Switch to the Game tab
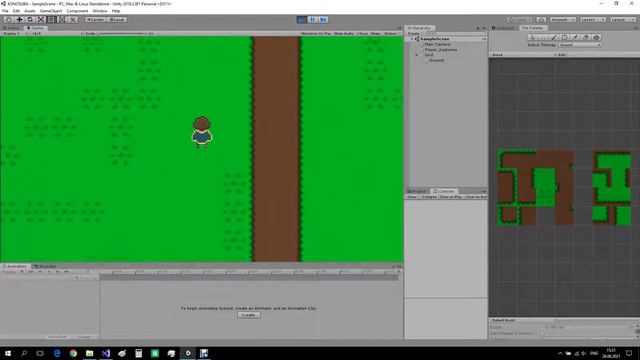The width and height of the screenshot is (640, 360). click(35, 28)
